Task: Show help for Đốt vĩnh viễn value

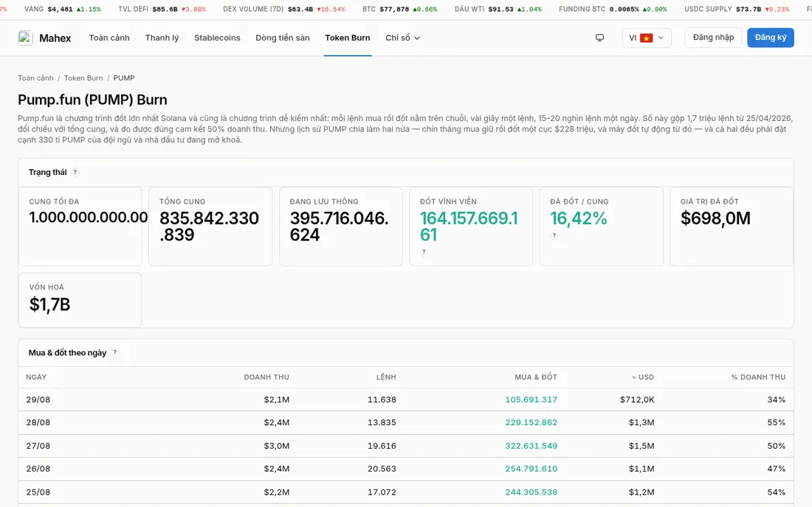Action: 424,252
